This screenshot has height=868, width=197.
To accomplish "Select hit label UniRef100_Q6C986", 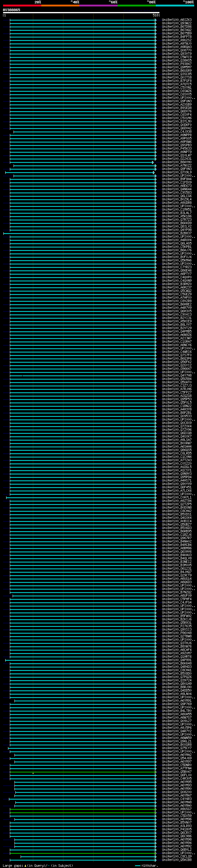I will click(177, 836).
